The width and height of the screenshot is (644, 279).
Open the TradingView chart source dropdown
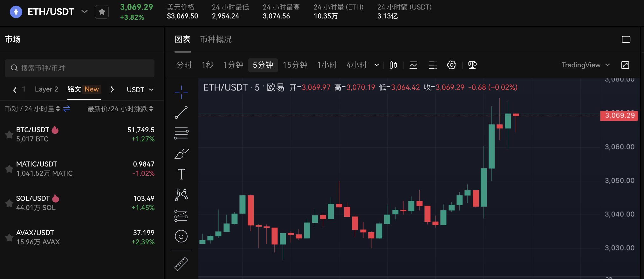[586, 65]
